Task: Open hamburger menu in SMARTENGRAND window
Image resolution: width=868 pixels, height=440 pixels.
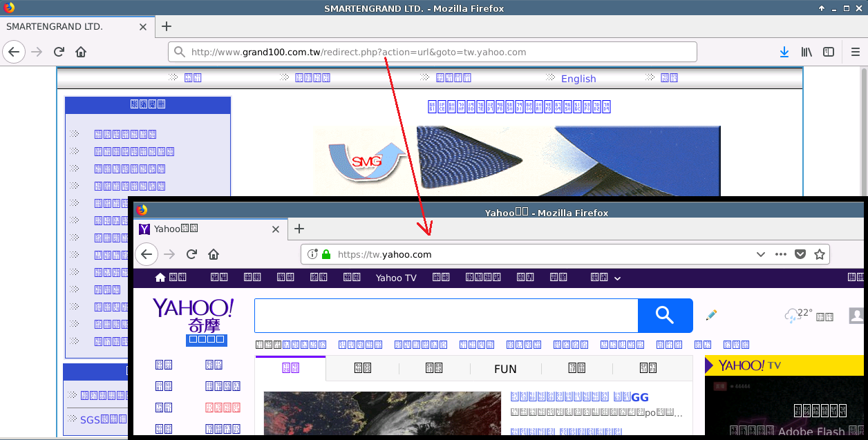Action: coord(855,52)
